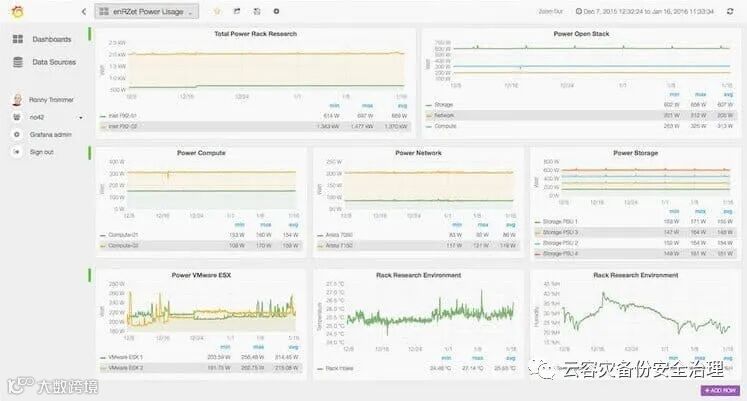Click the Data Sources database icon
Screen dimensions: 747x401
(x=18, y=62)
